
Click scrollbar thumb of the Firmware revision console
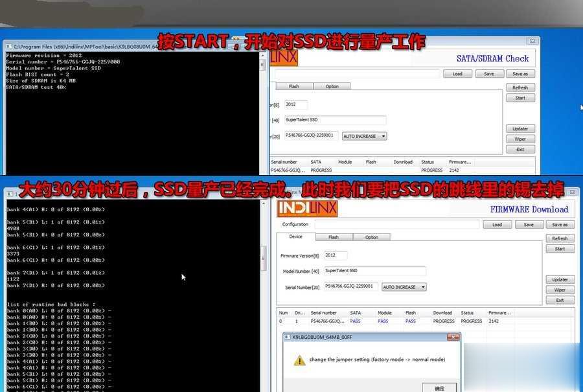click(x=263, y=65)
